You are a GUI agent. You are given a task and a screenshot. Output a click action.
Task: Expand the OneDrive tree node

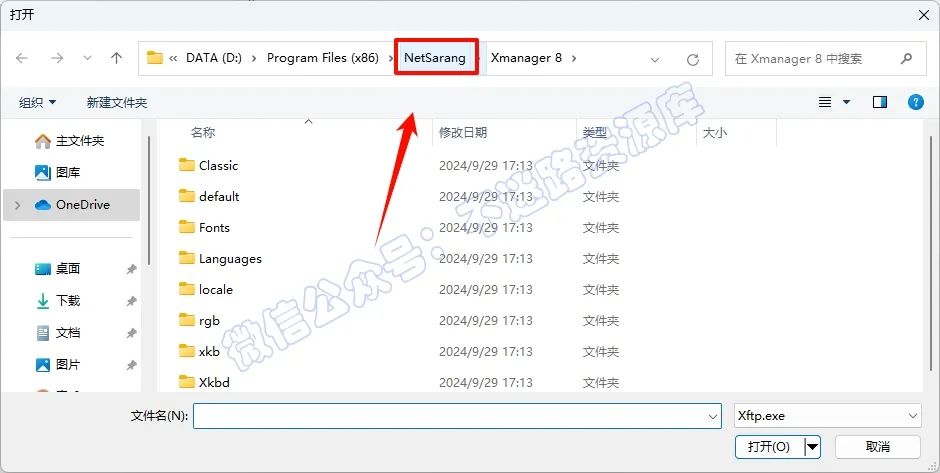pos(17,205)
